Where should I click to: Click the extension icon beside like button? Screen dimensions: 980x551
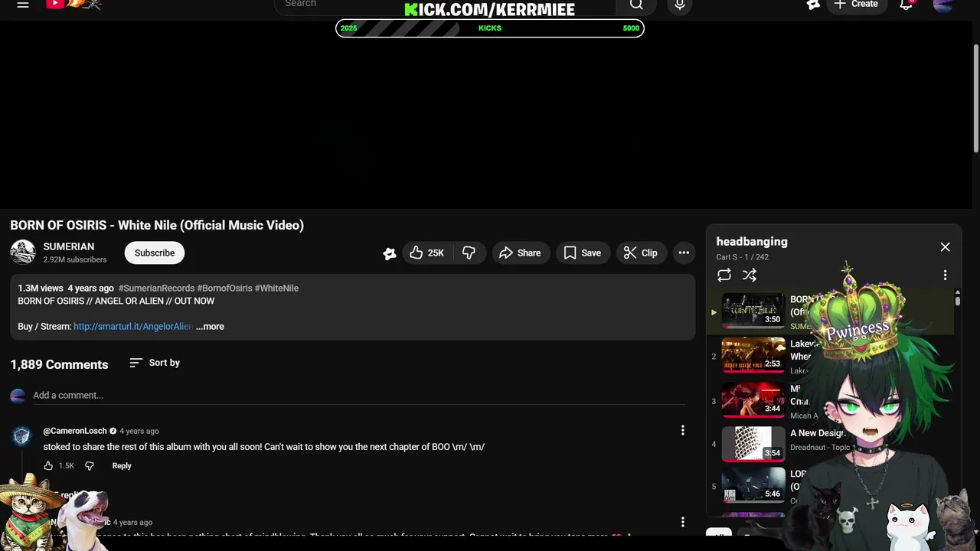tap(390, 253)
